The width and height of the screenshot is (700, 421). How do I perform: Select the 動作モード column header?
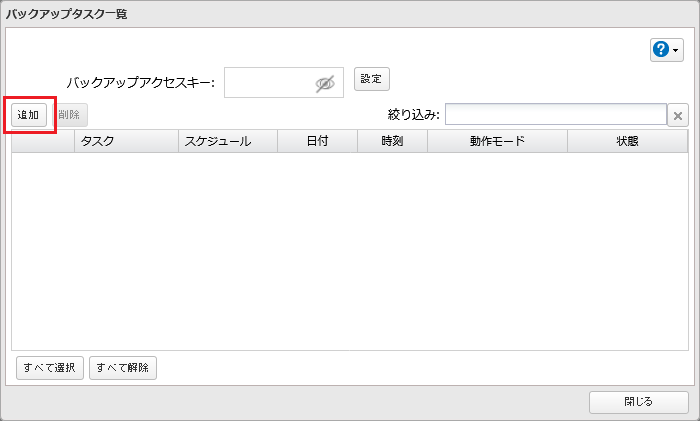click(x=497, y=141)
